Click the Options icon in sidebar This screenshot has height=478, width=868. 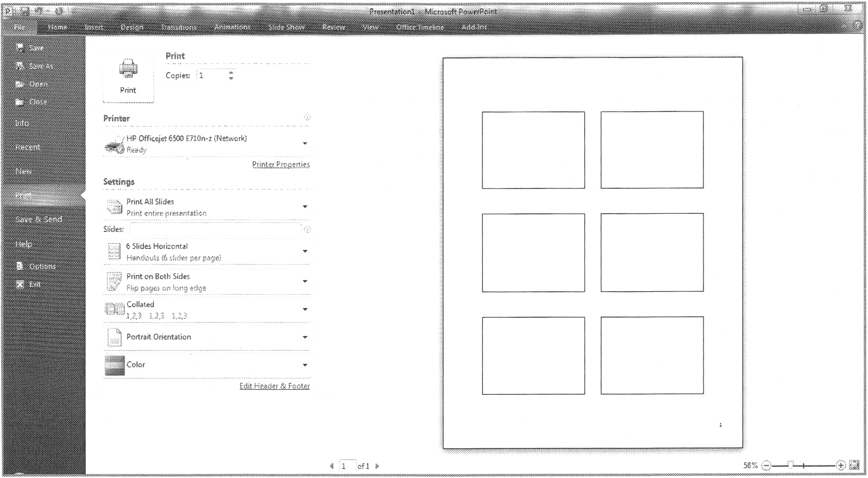(x=20, y=266)
